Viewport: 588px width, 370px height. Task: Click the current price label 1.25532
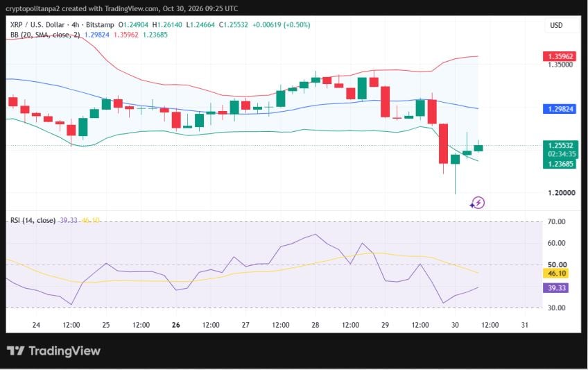pos(560,145)
